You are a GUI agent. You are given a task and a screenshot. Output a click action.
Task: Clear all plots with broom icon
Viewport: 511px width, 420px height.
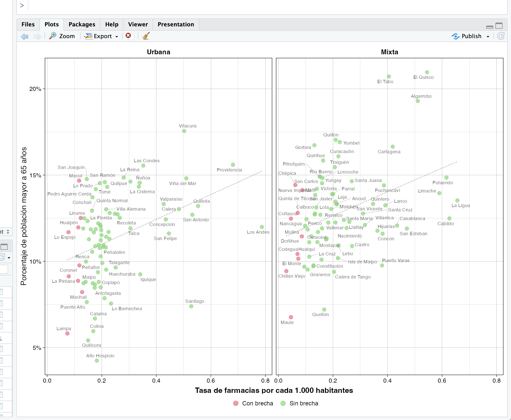[x=146, y=36]
